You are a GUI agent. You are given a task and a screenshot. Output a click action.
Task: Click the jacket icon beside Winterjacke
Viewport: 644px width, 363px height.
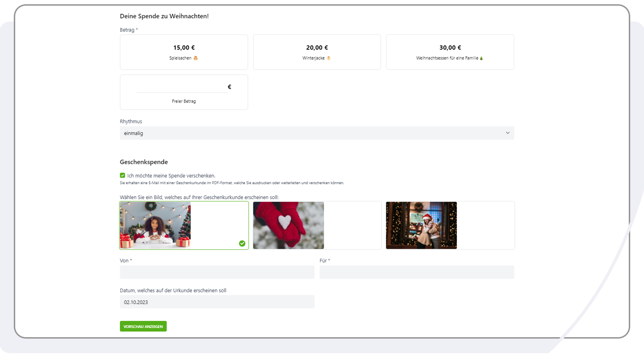click(329, 58)
